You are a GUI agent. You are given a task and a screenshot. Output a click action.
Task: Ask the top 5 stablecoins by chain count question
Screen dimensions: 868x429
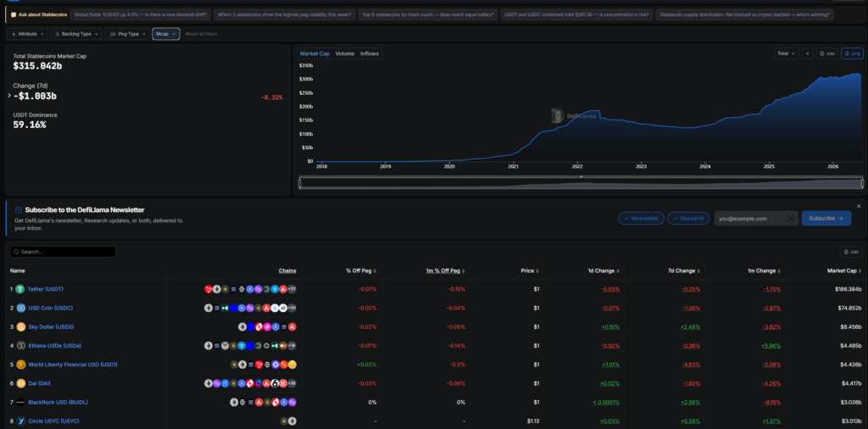tap(427, 15)
